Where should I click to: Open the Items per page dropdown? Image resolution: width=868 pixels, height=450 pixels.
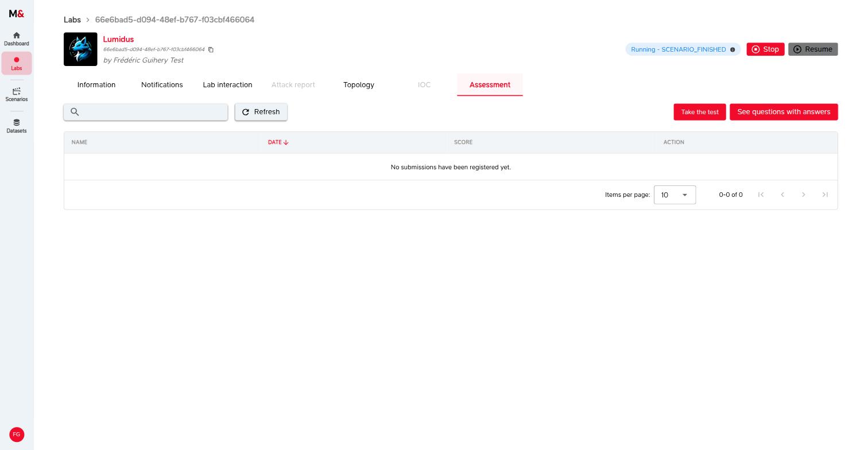675,195
